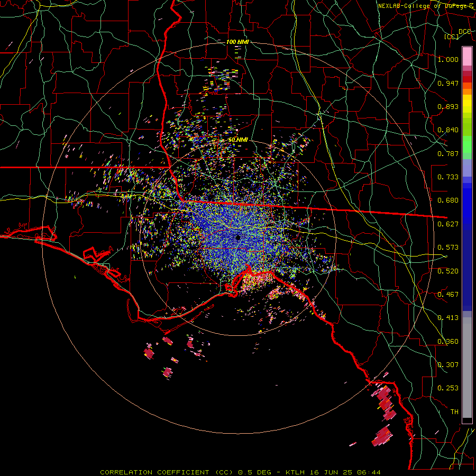This screenshot has height=476, width=476.
Task: Click the Correlation Coefficient caption at bottom
Action: pos(241,472)
